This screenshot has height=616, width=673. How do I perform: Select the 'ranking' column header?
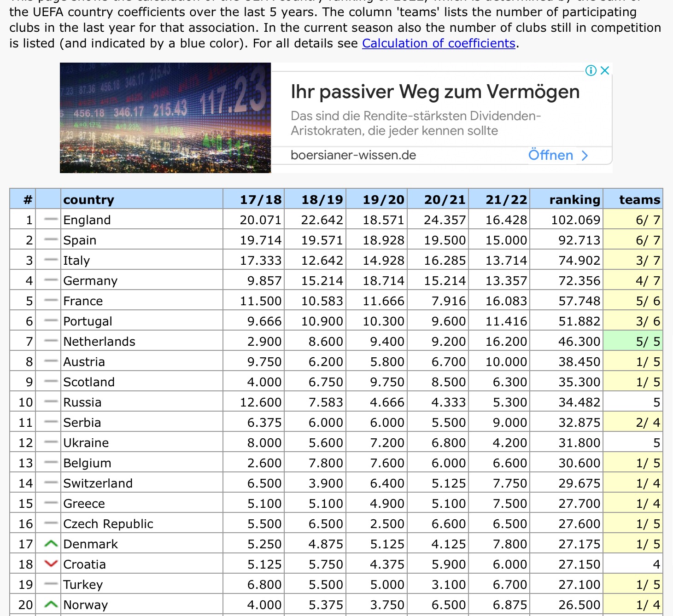tap(574, 200)
